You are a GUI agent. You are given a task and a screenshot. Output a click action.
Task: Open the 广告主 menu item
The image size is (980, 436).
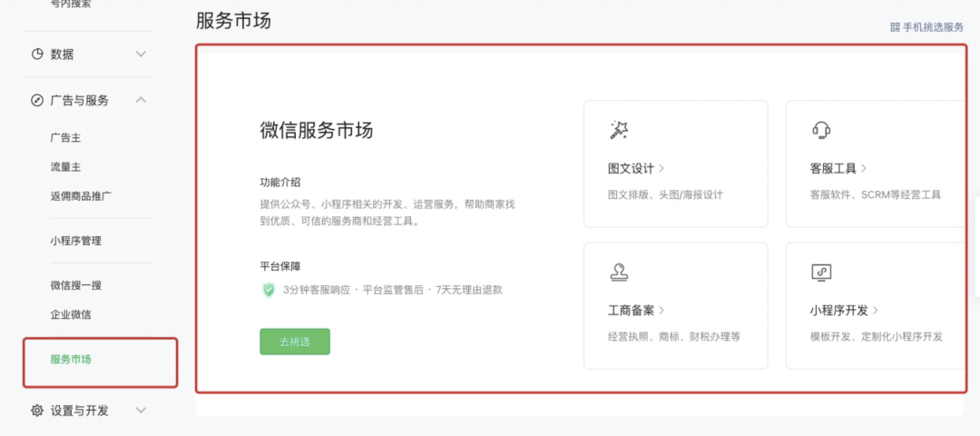(65, 138)
